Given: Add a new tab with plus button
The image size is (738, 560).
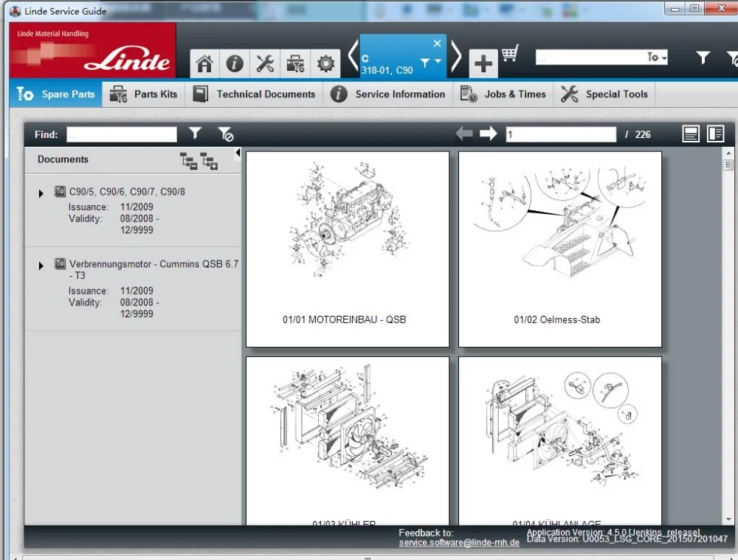Looking at the screenshot, I should coord(483,63).
